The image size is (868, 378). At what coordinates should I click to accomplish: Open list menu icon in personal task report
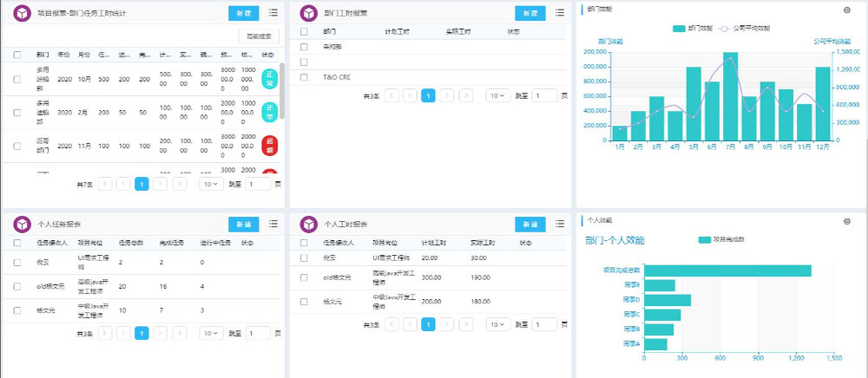(273, 224)
